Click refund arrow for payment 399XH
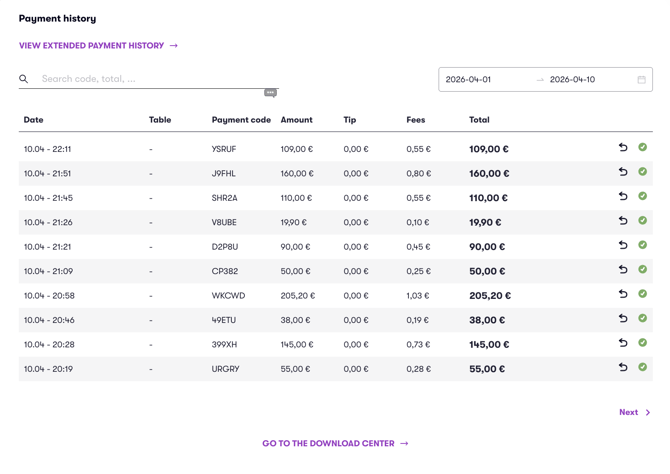This screenshot has height=474, width=670. (623, 343)
